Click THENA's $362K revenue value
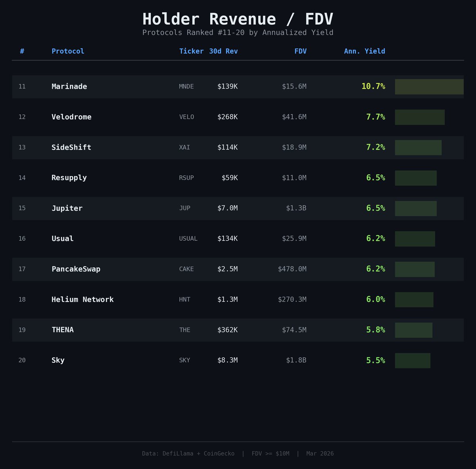This screenshot has width=476, height=469. [228, 330]
